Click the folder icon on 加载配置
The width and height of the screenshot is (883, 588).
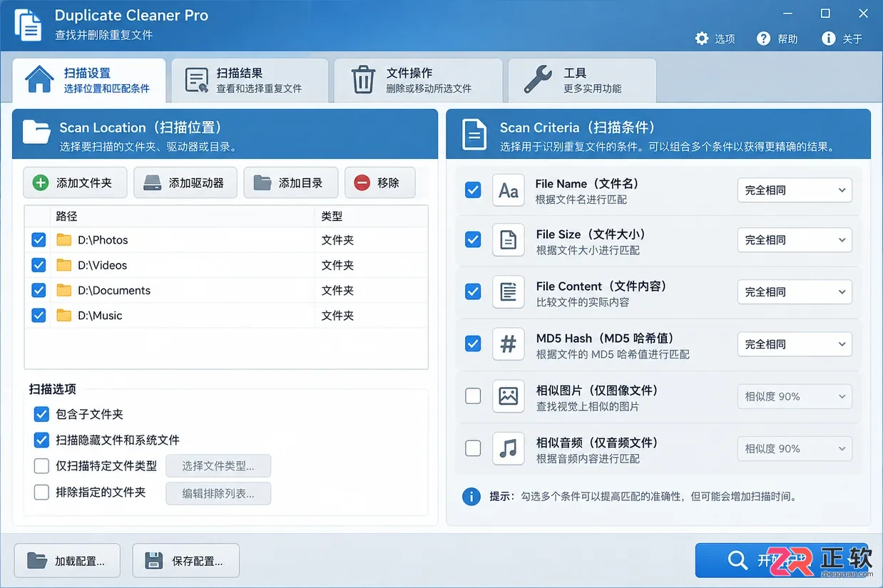point(37,561)
